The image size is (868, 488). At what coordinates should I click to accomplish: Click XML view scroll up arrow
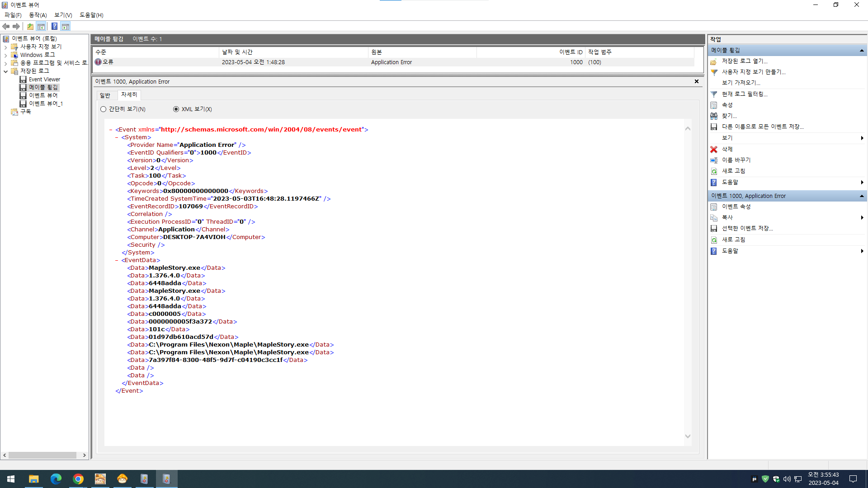pos(688,129)
